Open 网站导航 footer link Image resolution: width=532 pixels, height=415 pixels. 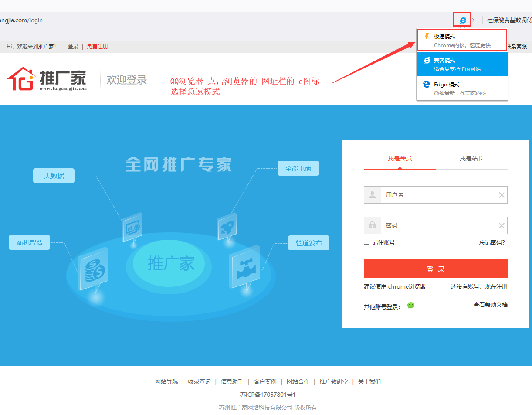click(x=166, y=381)
